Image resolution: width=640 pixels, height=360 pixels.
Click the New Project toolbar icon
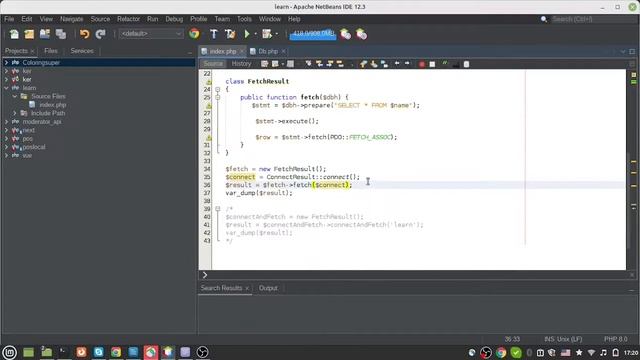click(x=29, y=34)
